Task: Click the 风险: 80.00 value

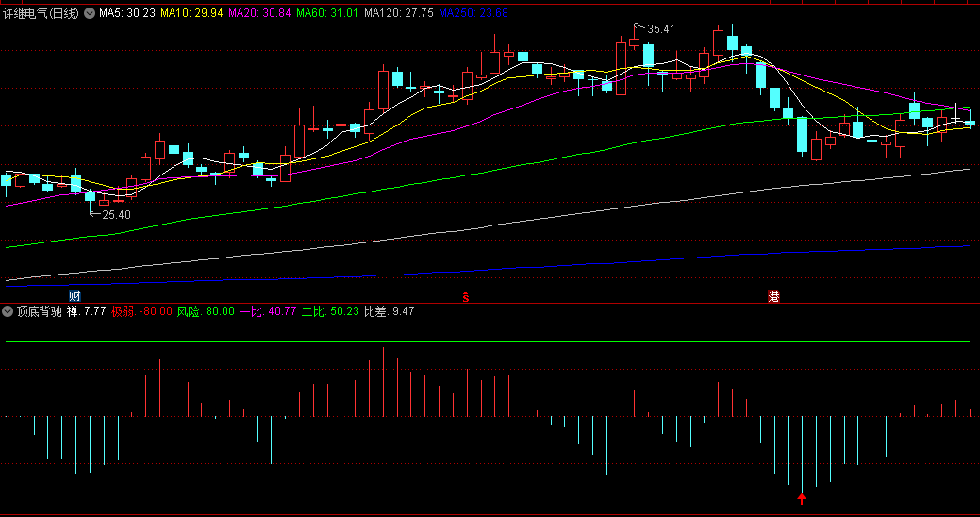Action: 206,311
